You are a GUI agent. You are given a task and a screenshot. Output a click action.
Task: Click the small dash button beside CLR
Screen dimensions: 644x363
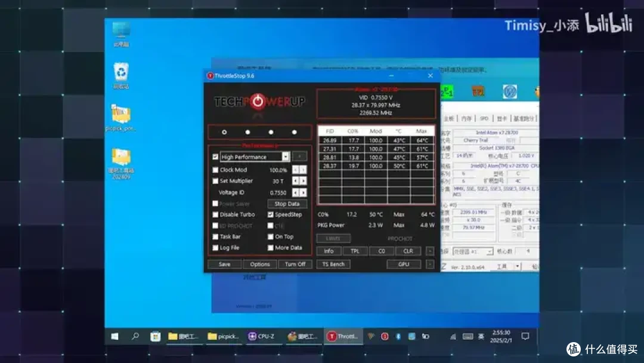[x=429, y=251]
